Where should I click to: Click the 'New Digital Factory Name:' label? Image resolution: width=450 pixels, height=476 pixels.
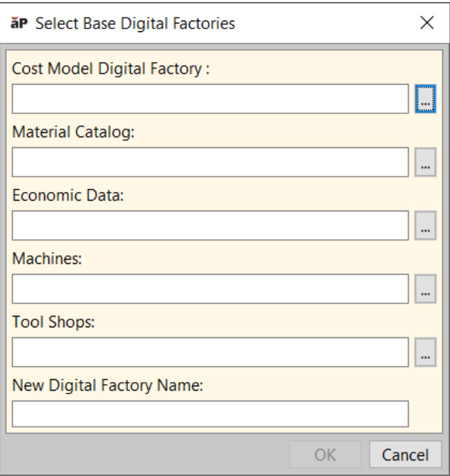[107, 386]
